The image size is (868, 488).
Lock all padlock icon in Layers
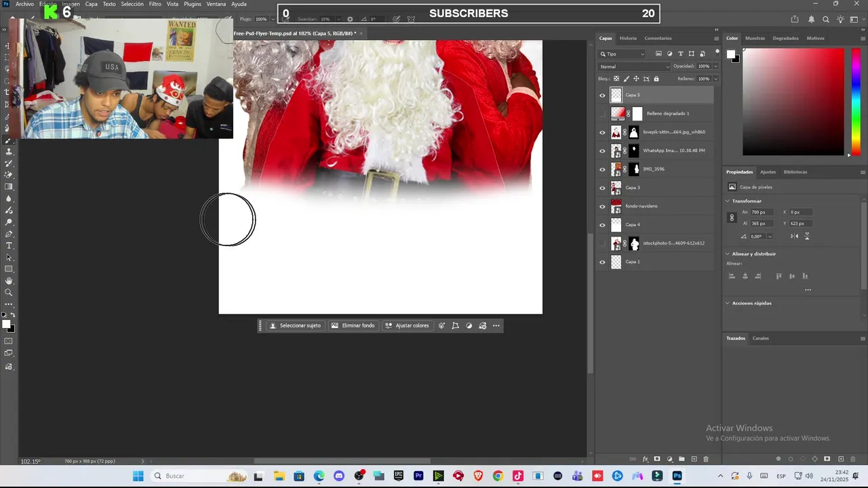656,79
